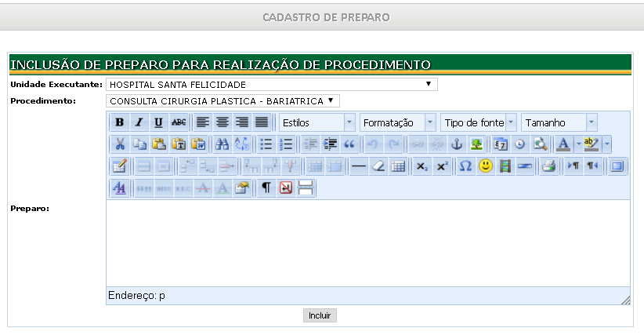Click the undo arrow
This screenshot has width=644, height=335.
pos(374,144)
